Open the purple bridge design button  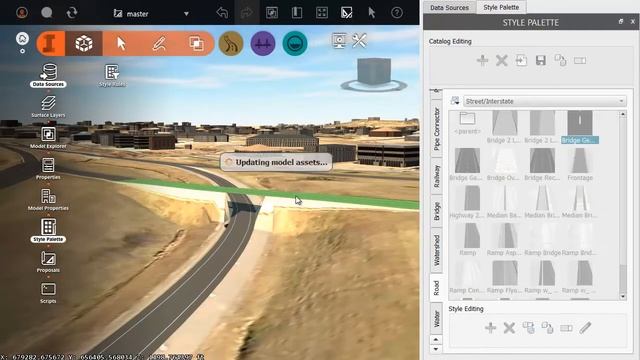pyautogui.click(x=263, y=43)
